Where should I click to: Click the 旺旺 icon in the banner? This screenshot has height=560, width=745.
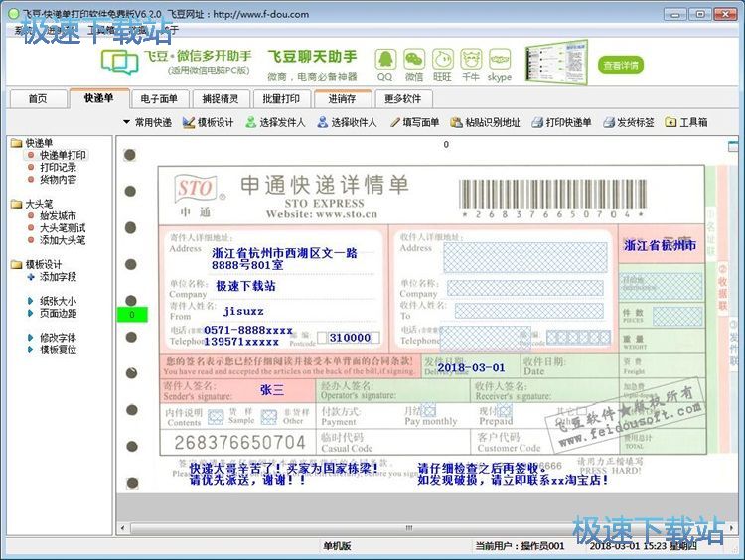tap(442, 60)
